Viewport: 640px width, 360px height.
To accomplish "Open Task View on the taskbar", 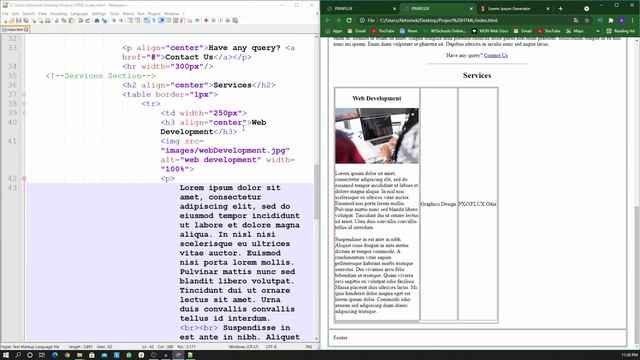I will pyautogui.click(x=42, y=355).
